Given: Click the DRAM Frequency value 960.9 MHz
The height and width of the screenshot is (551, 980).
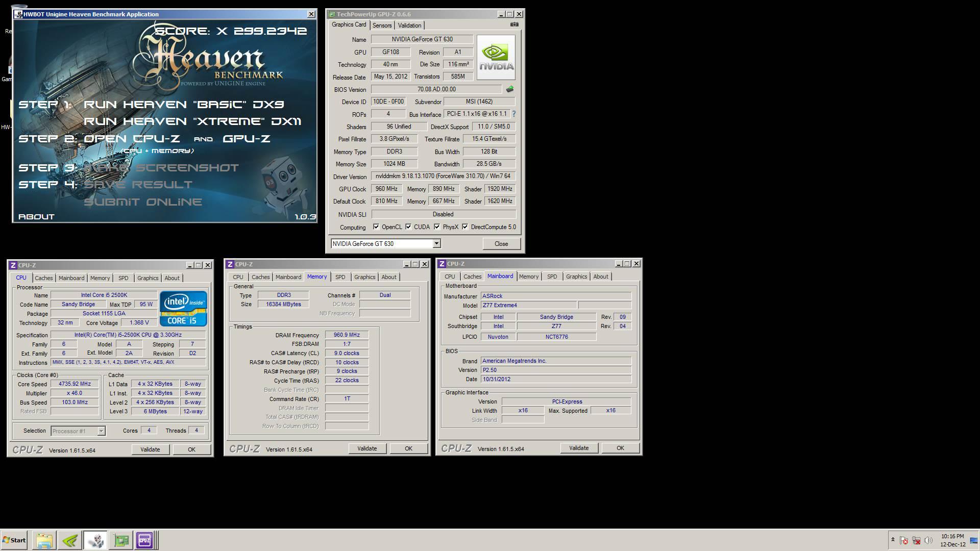Looking at the screenshot, I should click(347, 335).
